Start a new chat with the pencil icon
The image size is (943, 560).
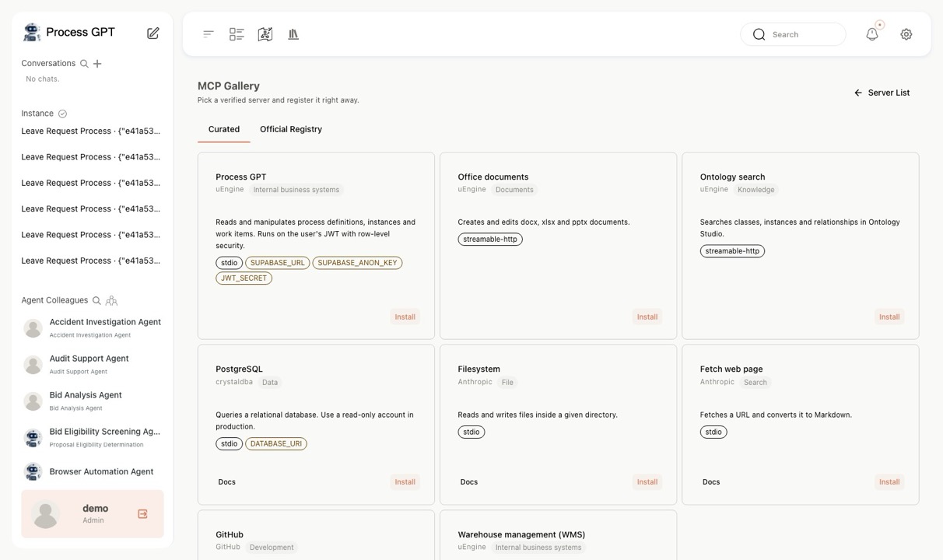pos(153,33)
